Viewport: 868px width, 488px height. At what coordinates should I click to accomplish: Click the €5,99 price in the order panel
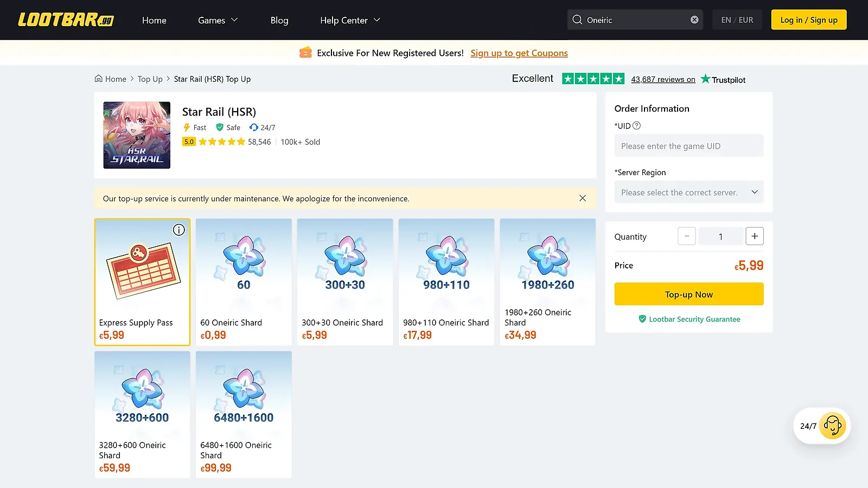(x=749, y=266)
